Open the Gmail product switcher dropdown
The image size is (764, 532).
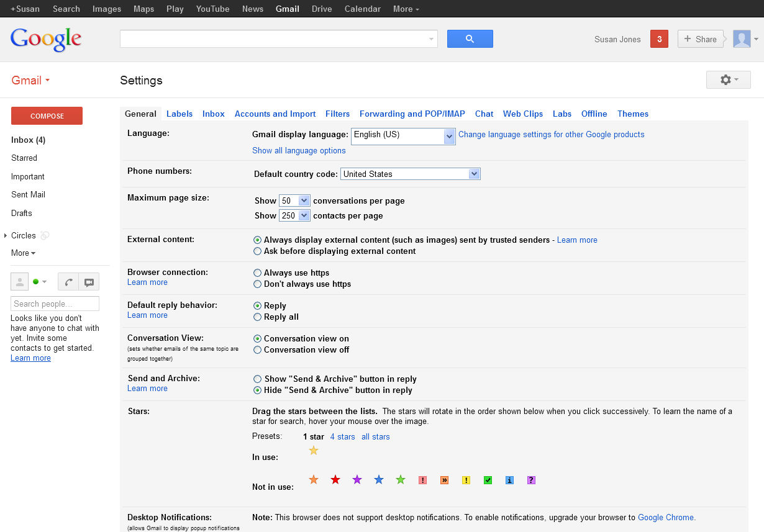click(30, 80)
